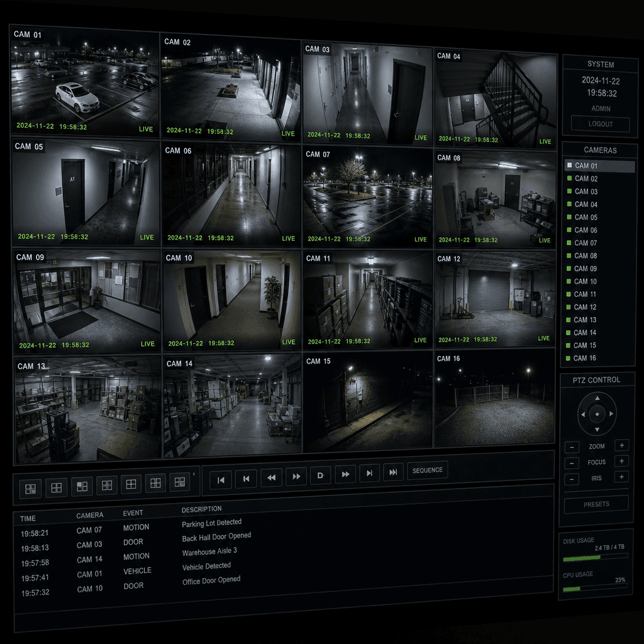644x644 pixels.
Task: Jump to the first recording with skip-to-start
Action: [x=221, y=480]
